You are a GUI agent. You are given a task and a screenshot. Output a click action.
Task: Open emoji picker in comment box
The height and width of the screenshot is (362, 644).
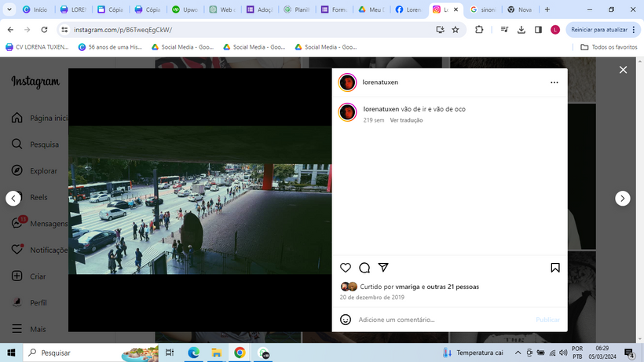click(x=346, y=320)
